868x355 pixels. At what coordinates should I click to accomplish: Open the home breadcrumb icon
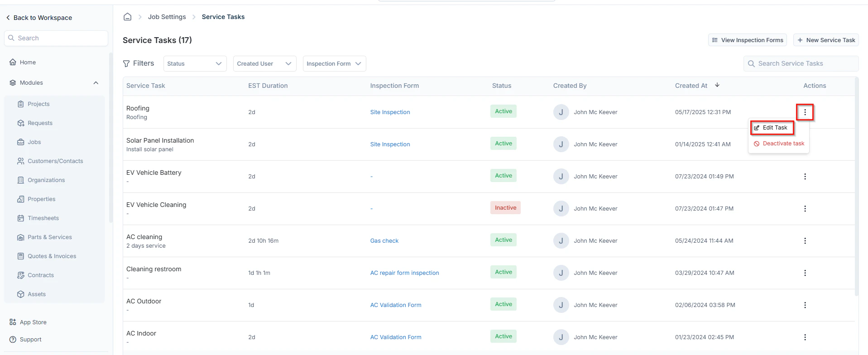(x=128, y=17)
